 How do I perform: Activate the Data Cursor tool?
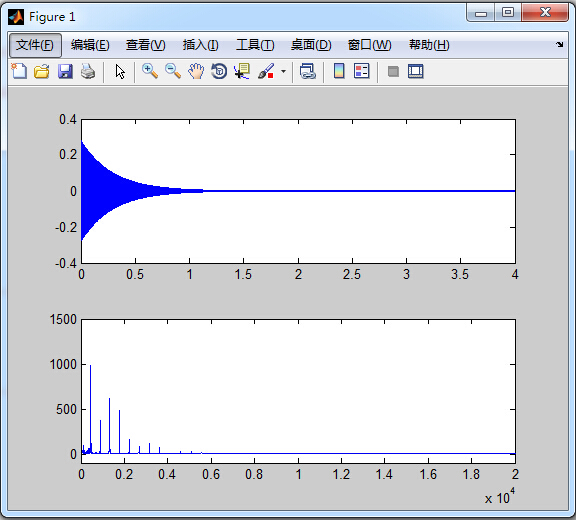(242, 71)
